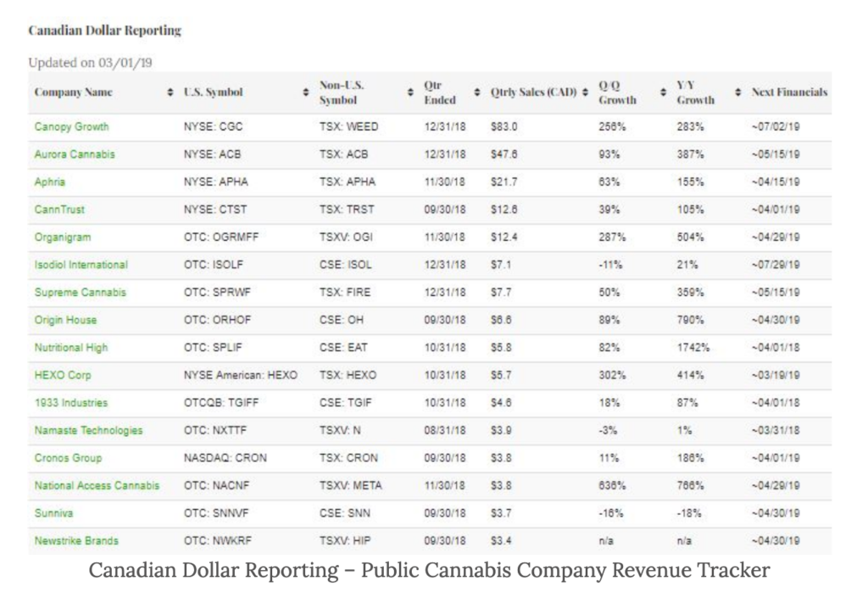Select the CSE: EAT cell
868x598 pixels.
pos(343,348)
